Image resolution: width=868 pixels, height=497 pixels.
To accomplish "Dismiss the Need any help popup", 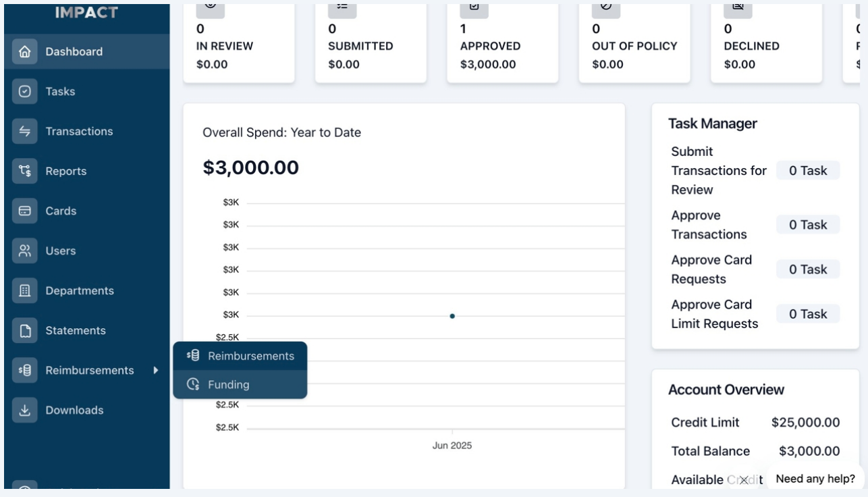I will (x=744, y=480).
